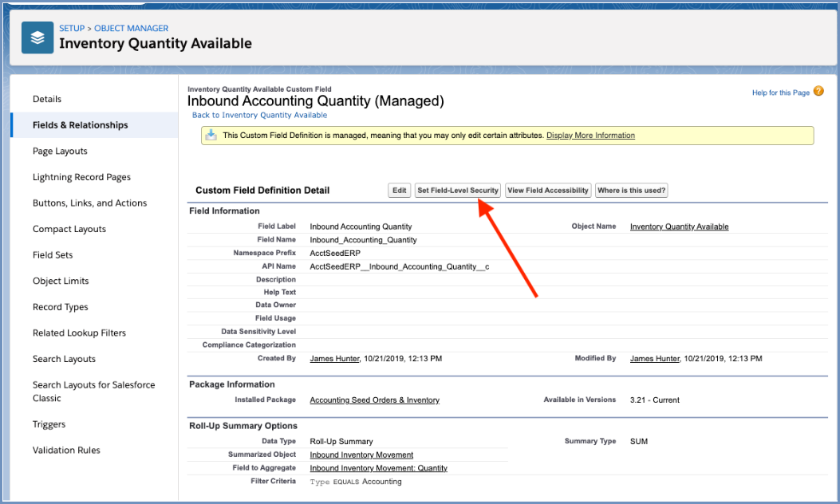
Task: Click Data Type value Roll-Up Summary
Action: coord(341,441)
